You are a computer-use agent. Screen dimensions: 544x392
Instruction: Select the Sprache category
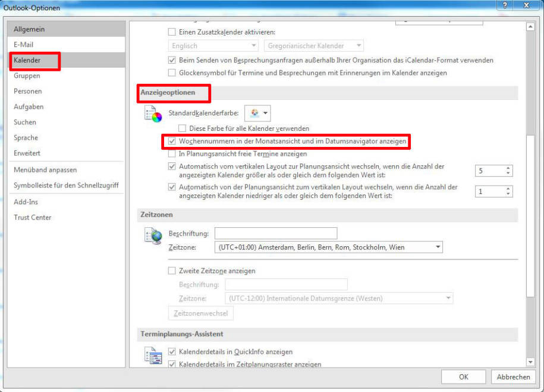[66, 137]
